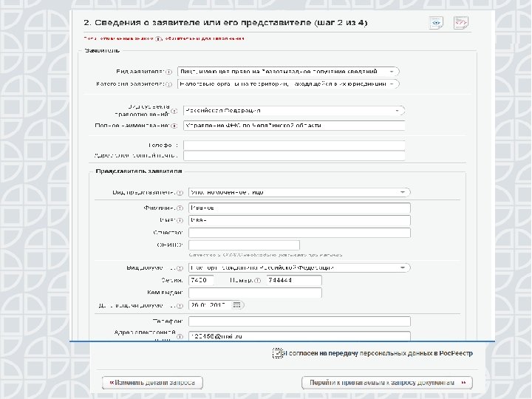Viewport: 532px width, 399px height.
Task: Click the document issue date field
Action: point(210,305)
